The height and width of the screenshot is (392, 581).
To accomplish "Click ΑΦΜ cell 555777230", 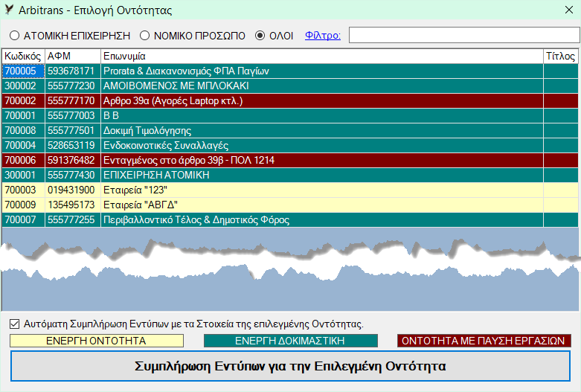I will coord(73,86).
